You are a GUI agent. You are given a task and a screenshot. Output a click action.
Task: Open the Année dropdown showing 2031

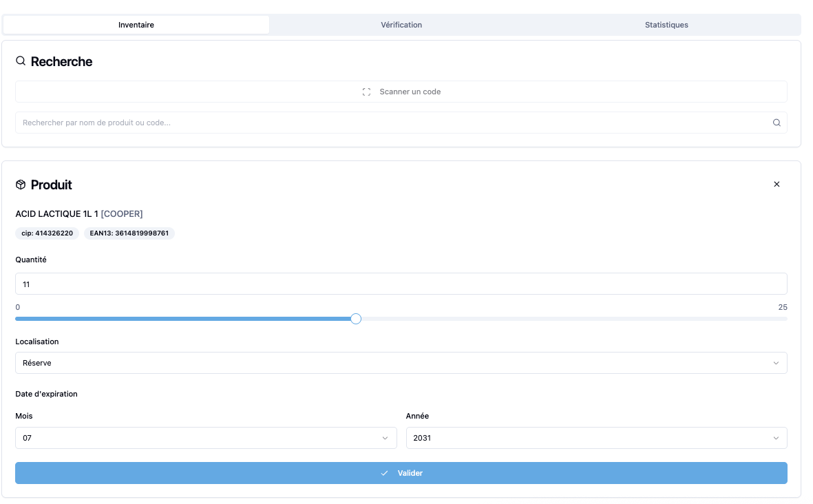point(596,438)
